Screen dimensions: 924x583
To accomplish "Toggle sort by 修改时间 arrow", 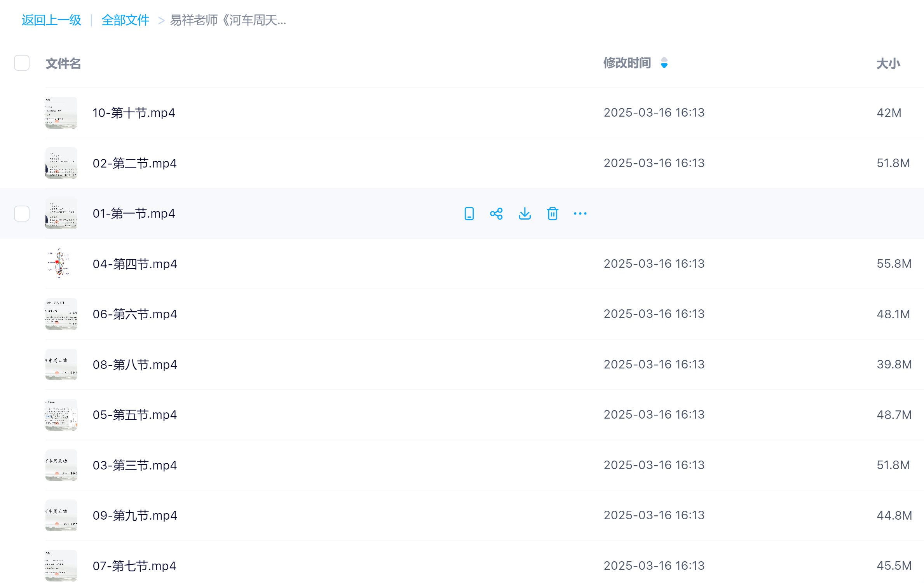I will click(664, 63).
